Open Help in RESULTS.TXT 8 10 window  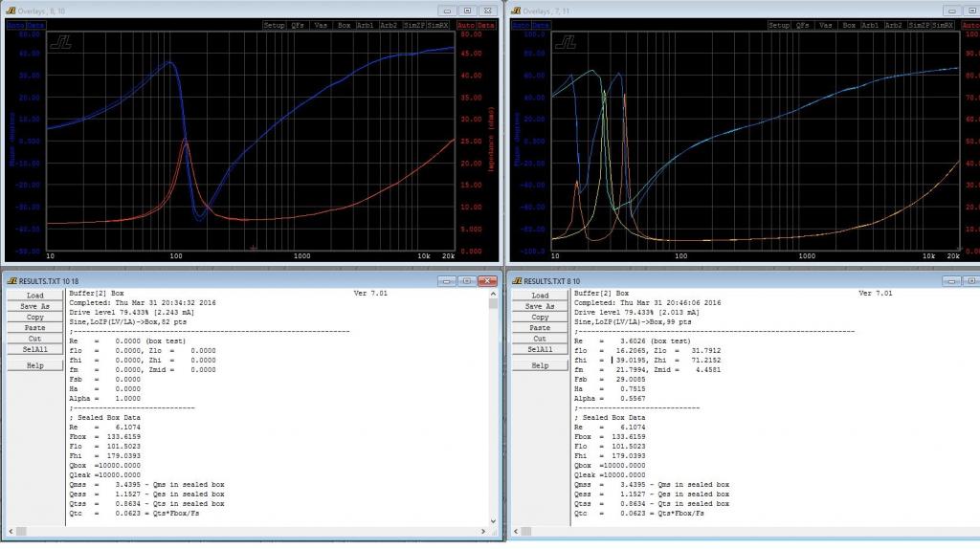pos(540,365)
